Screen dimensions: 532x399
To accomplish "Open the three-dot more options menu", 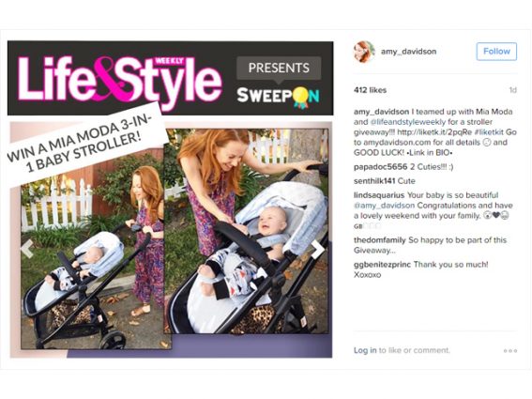I will [x=510, y=350].
